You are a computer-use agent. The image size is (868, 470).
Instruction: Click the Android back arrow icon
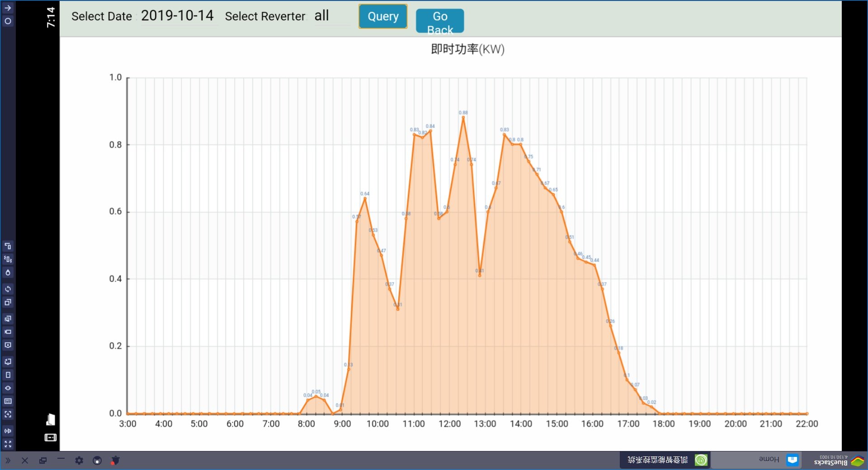(8, 8)
